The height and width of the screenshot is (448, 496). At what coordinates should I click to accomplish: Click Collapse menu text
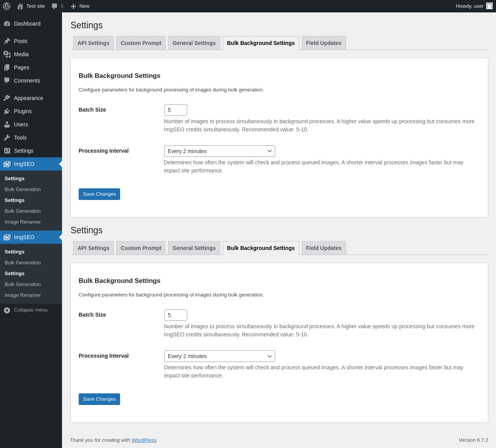click(31, 310)
